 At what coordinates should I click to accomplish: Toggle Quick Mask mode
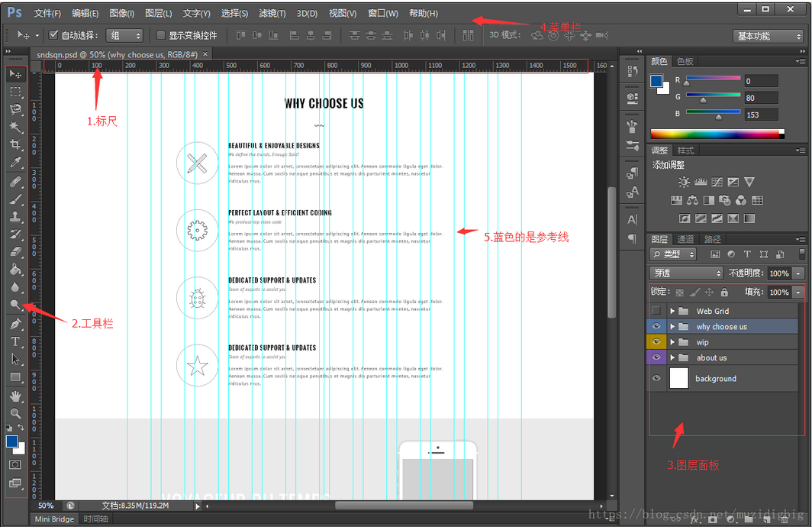15,464
